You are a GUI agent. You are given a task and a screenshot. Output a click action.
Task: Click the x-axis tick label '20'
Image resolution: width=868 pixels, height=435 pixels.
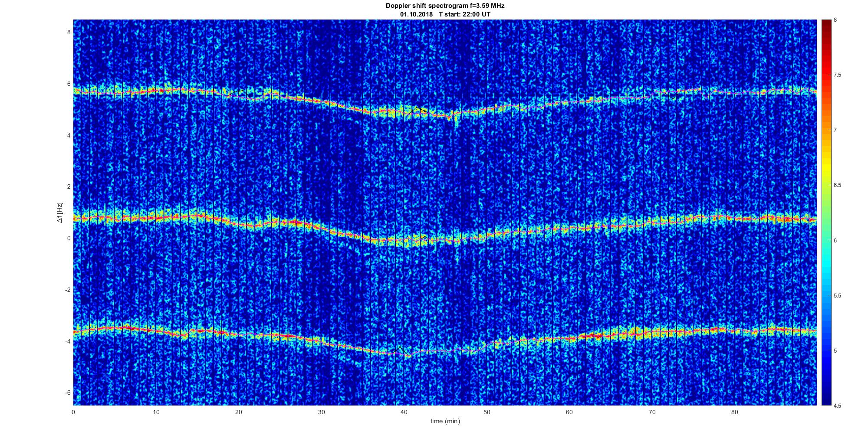click(239, 412)
